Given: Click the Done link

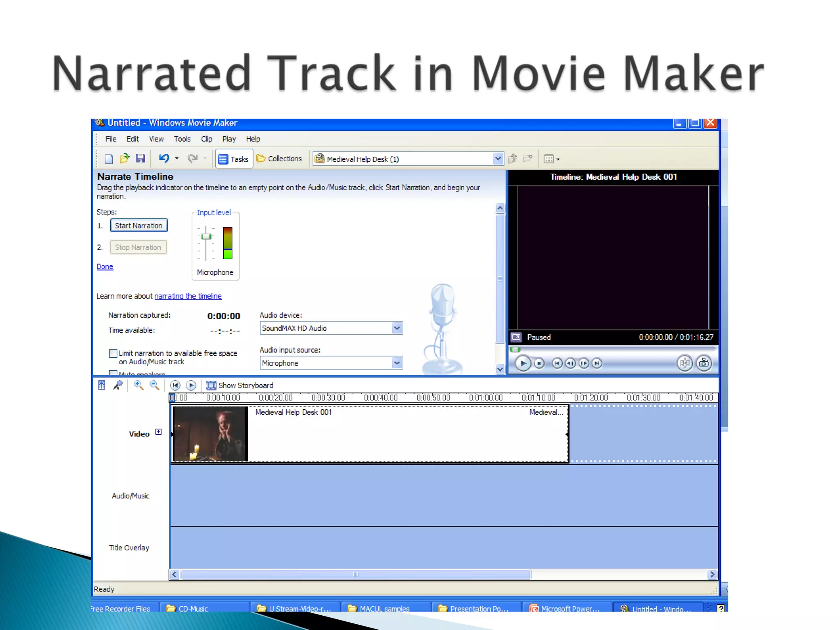Looking at the screenshot, I should [105, 267].
